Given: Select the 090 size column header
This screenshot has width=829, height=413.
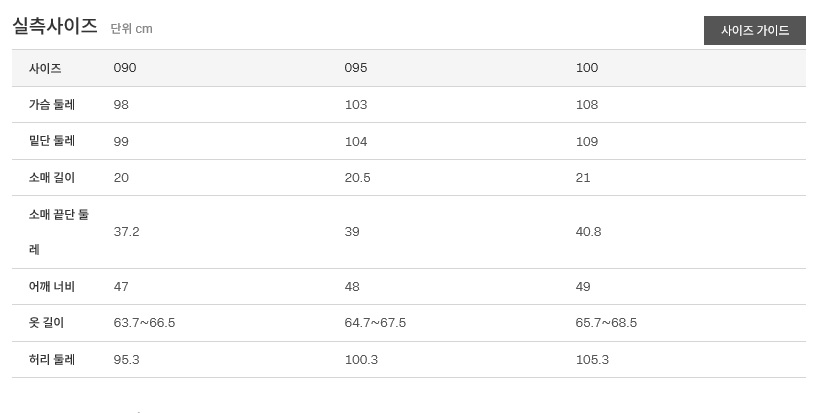Looking at the screenshot, I should tap(125, 68).
